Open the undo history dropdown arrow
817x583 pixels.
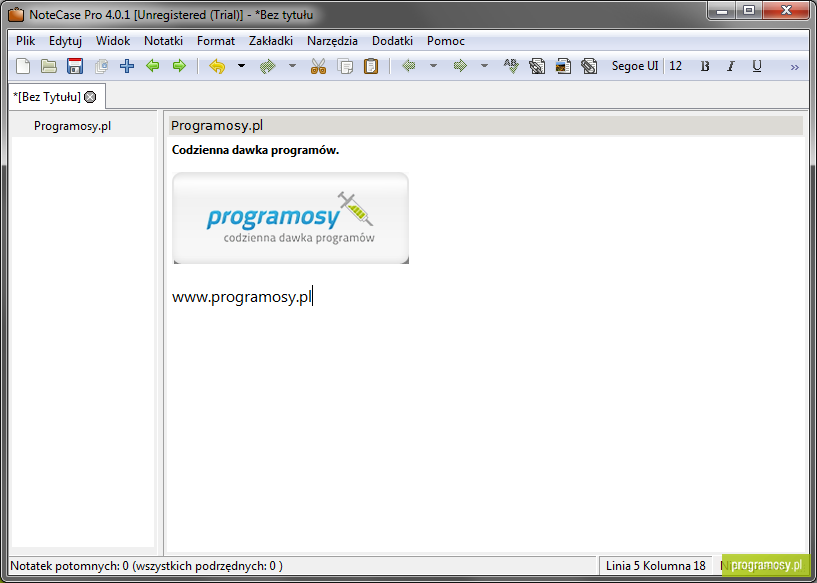tap(241, 66)
